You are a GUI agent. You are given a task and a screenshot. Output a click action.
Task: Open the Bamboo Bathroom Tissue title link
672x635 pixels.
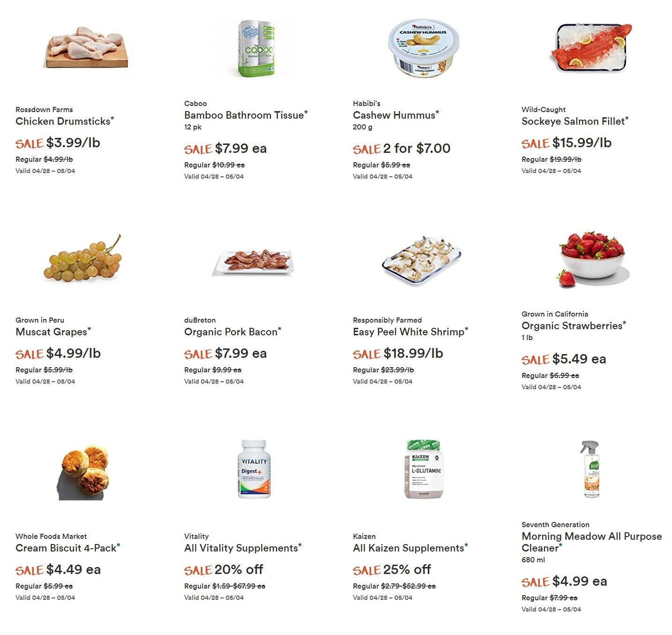244,115
